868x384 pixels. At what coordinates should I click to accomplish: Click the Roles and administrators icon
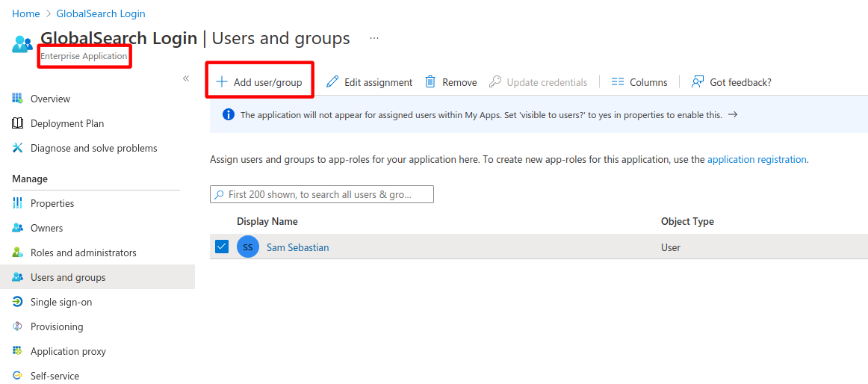[x=17, y=253]
